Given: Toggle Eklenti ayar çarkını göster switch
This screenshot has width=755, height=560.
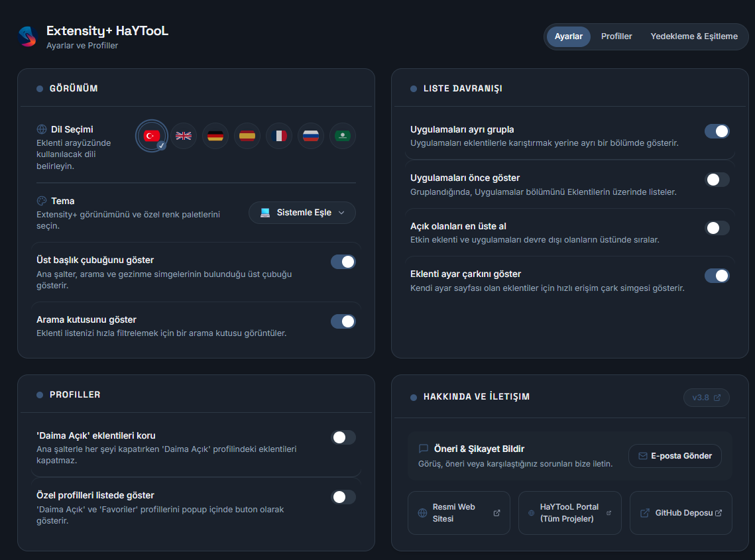Looking at the screenshot, I should [x=717, y=276].
